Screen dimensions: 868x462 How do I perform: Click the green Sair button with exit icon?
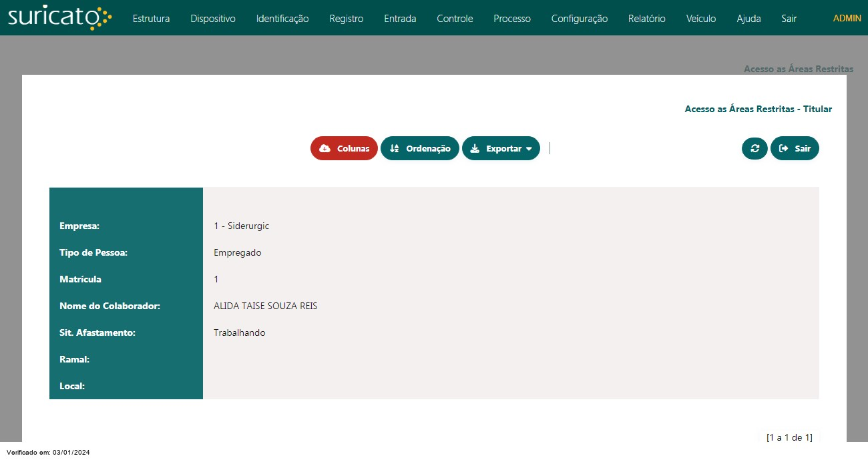point(795,148)
